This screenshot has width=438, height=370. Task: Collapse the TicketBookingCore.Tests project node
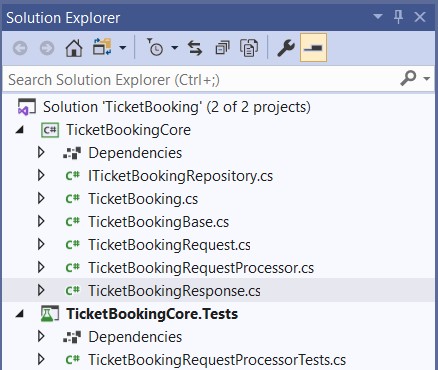[20, 314]
